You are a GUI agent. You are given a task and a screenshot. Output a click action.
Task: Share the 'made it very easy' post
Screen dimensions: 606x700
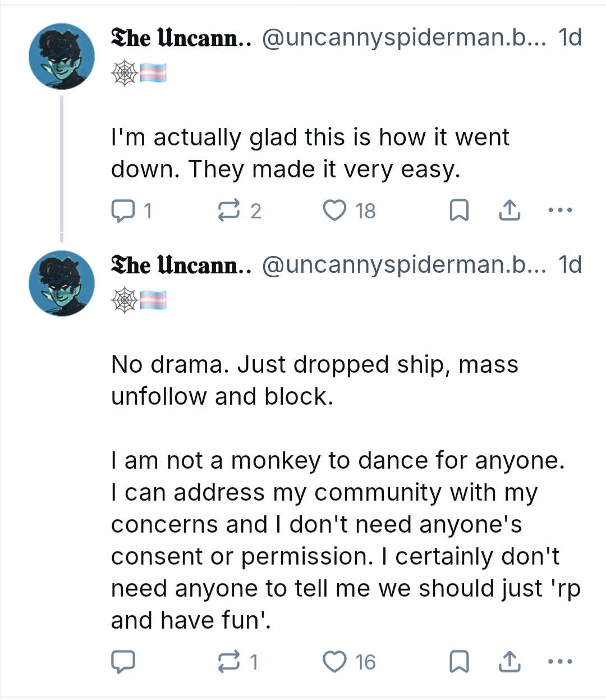(x=509, y=211)
